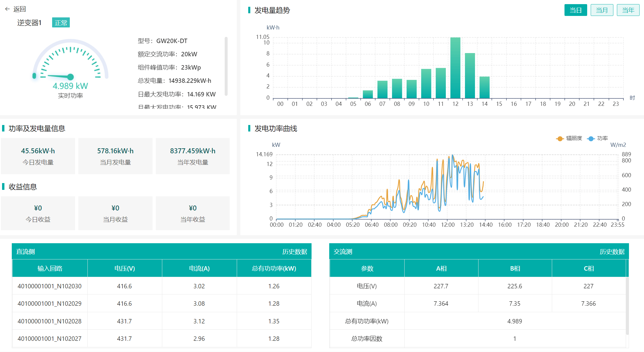Click the 额定交流功率 20kW line
This screenshot has height=352, width=644.
(x=167, y=54)
